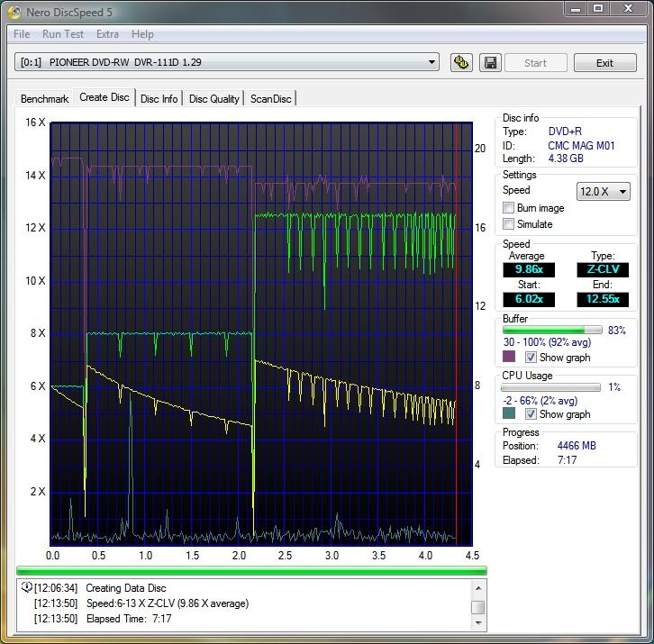Click the drive options icon button

click(462, 63)
